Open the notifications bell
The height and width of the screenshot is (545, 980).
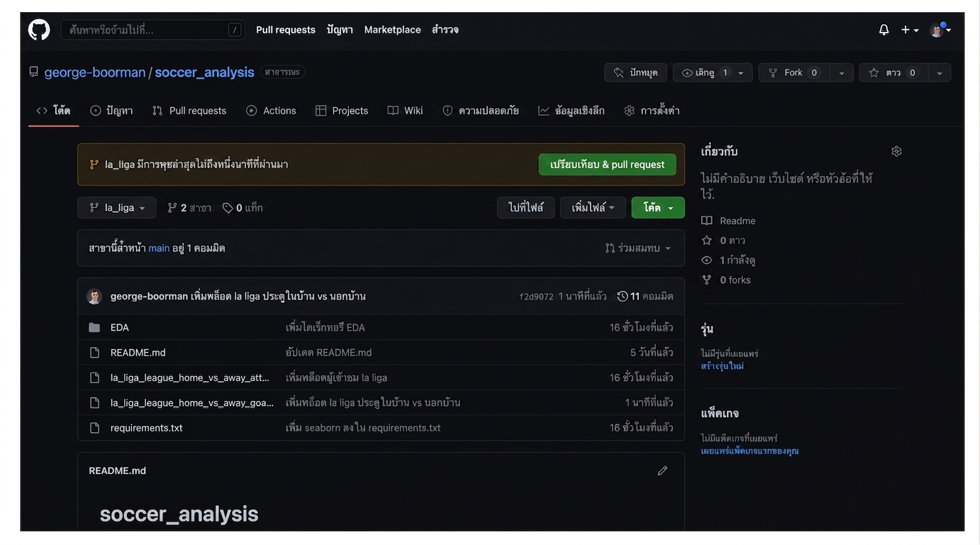click(x=884, y=30)
